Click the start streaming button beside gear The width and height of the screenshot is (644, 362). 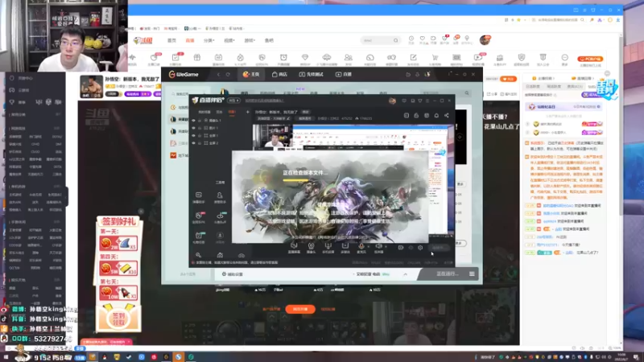pos(439,248)
